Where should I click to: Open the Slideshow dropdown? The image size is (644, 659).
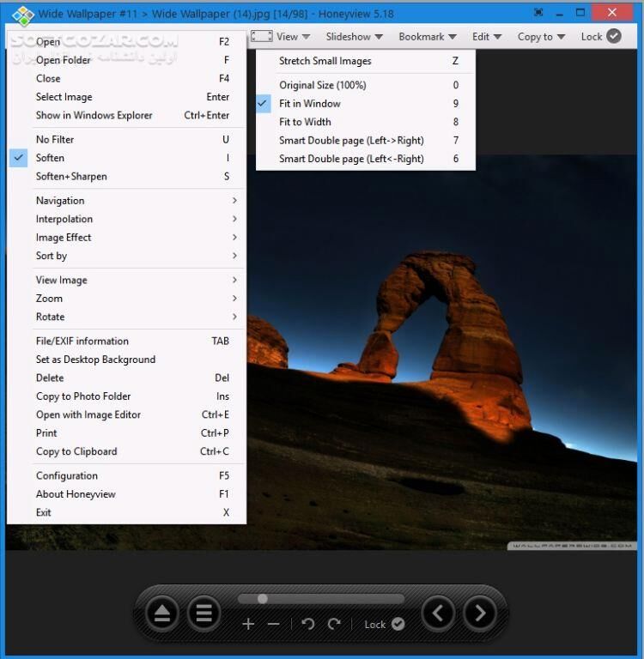354,36
